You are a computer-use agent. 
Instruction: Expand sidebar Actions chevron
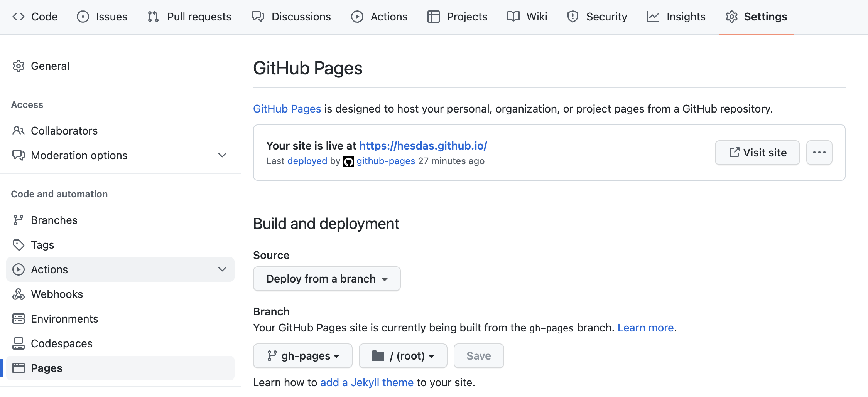(x=222, y=269)
